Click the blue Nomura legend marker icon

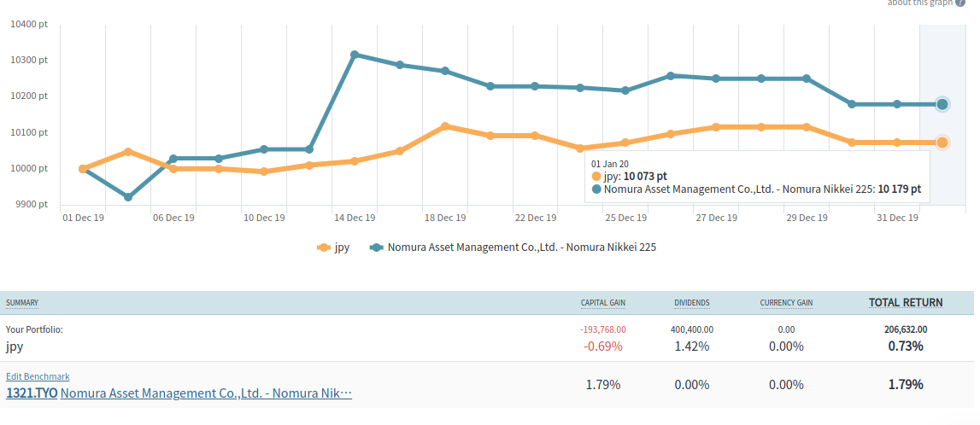click(x=376, y=247)
